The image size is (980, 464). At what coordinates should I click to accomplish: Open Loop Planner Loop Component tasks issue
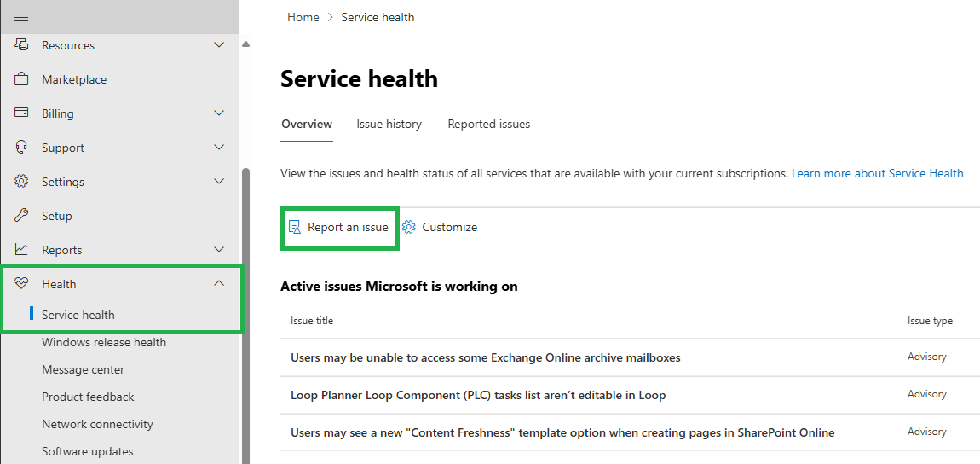click(478, 395)
